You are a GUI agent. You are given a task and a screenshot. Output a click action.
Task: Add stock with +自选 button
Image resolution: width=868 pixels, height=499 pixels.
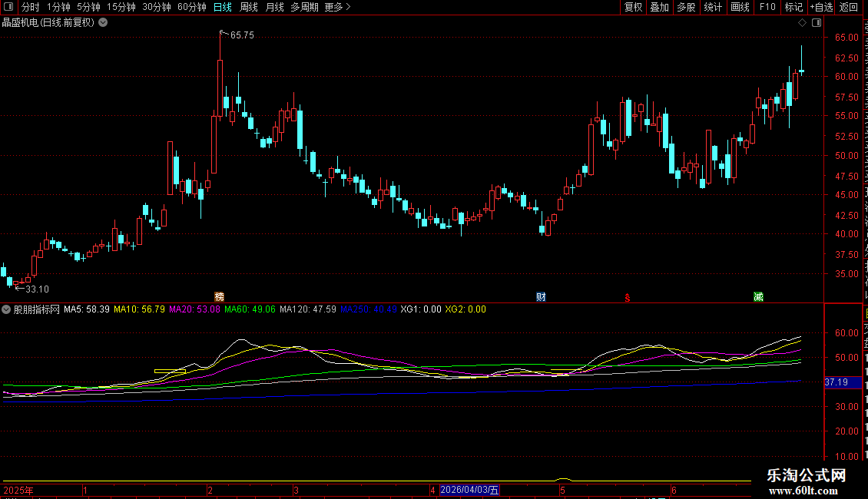click(821, 7)
